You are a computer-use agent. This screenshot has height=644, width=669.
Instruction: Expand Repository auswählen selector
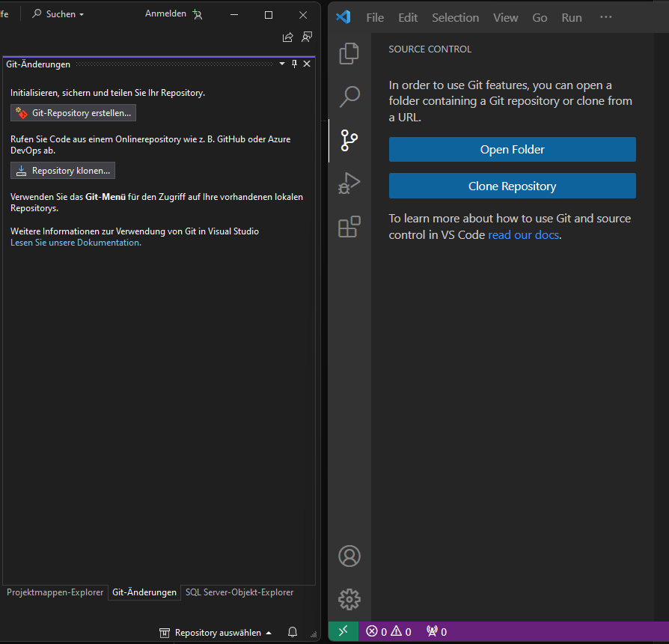tap(216, 633)
